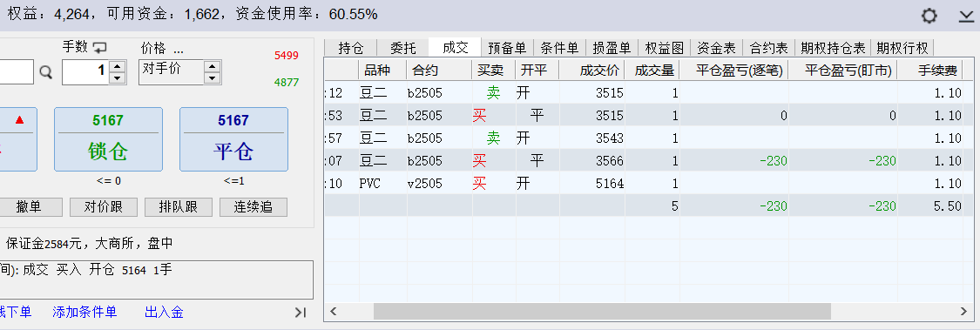Screen dimensions: 980x330
Task: Open the 出入金 link
Action: (164, 312)
